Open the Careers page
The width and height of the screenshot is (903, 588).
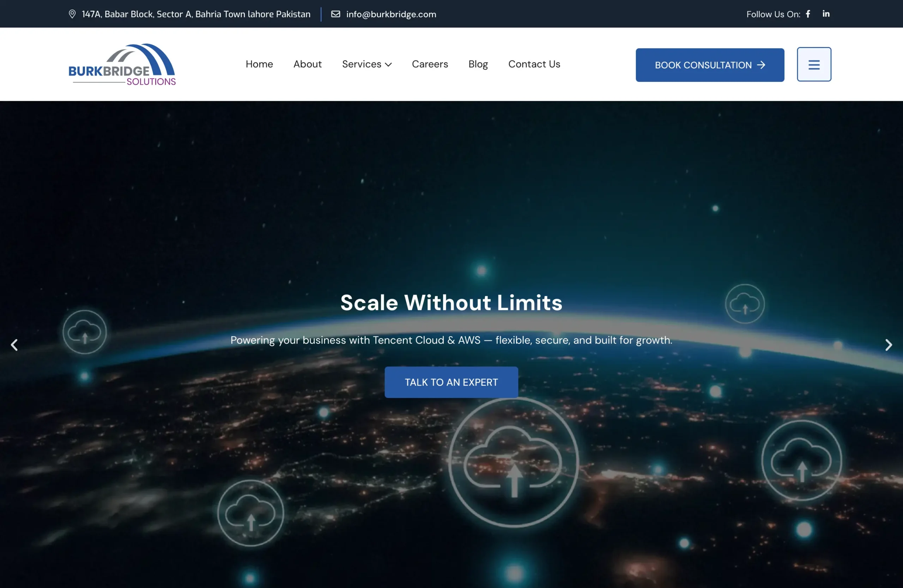pyautogui.click(x=430, y=64)
